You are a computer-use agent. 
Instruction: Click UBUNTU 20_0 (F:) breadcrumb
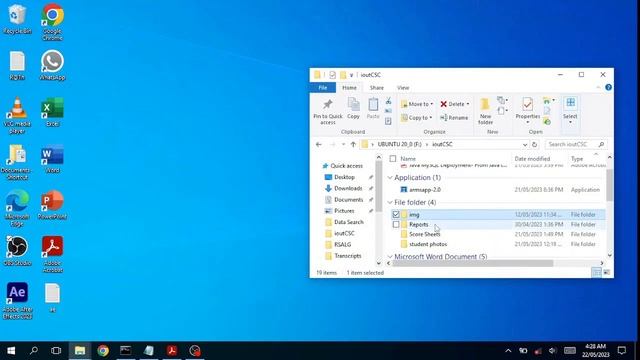pyautogui.click(x=399, y=144)
